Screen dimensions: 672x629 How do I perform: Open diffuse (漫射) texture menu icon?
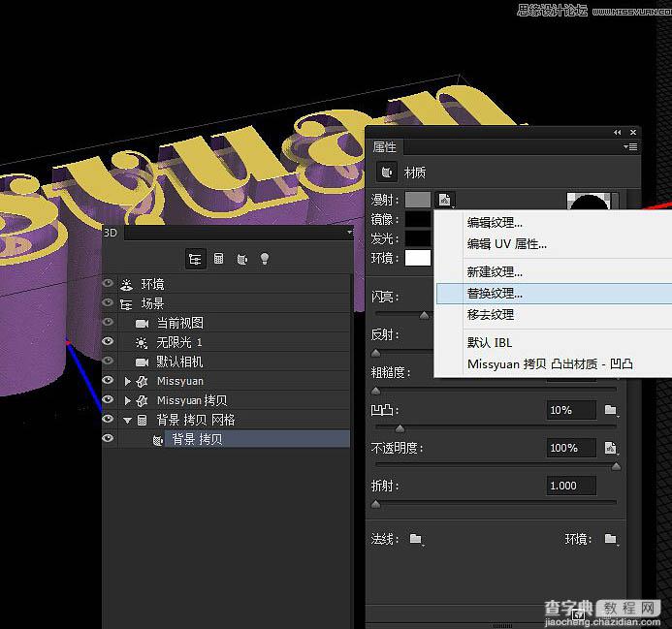tap(445, 200)
